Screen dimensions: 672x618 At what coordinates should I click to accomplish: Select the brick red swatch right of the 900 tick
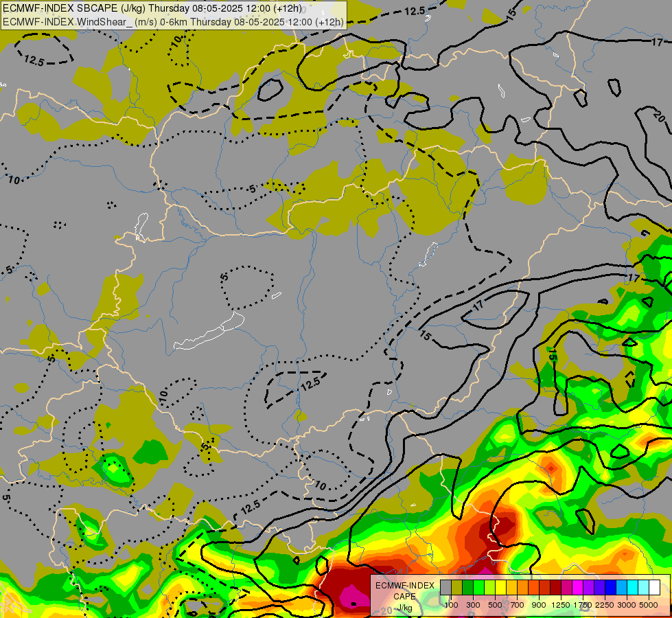pyautogui.click(x=545, y=587)
